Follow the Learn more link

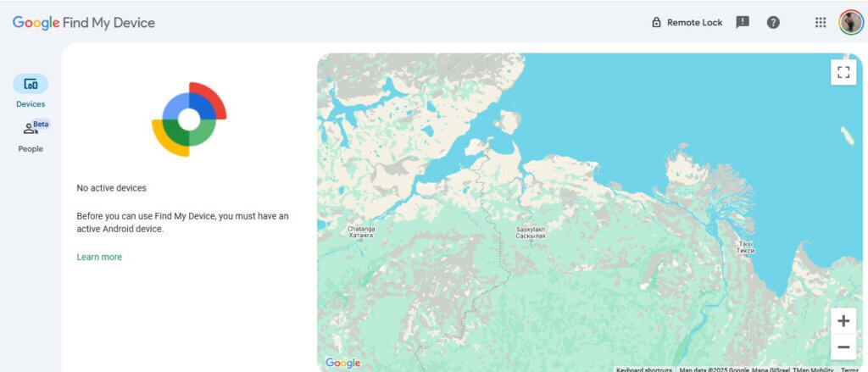click(x=99, y=257)
